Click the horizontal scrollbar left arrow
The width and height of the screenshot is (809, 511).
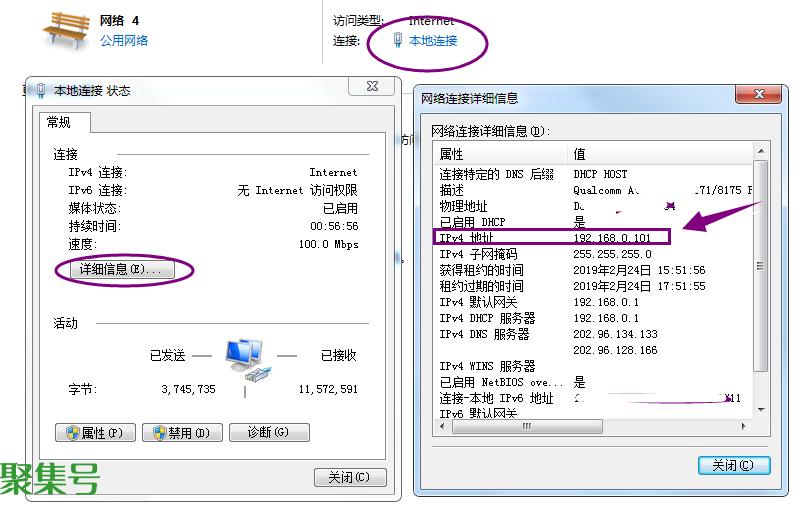click(443, 426)
